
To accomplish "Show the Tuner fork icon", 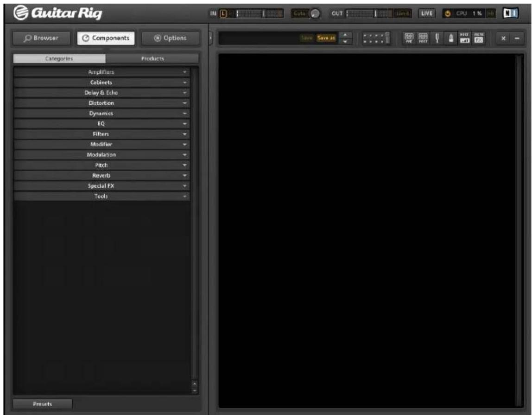I will point(437,38).
